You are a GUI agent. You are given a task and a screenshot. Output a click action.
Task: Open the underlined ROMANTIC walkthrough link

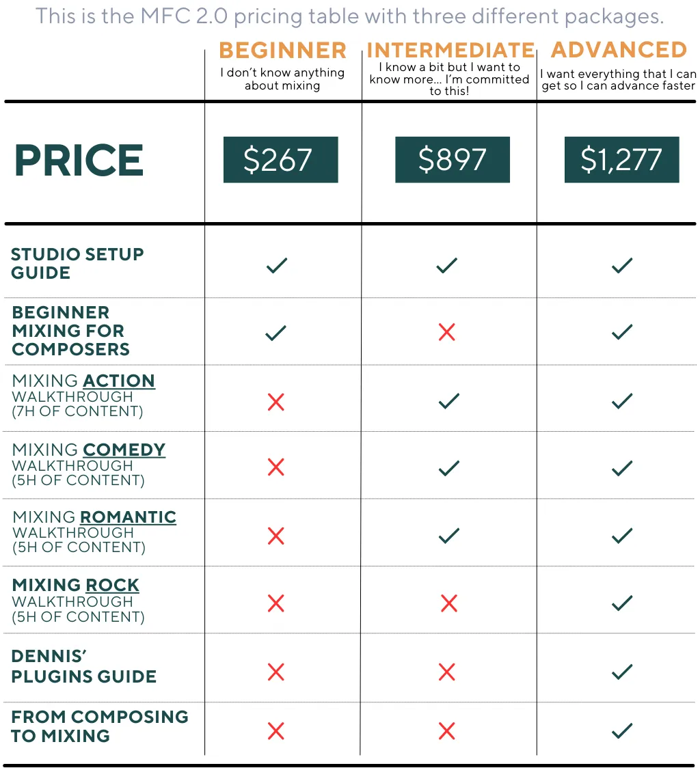coord(128,517)
